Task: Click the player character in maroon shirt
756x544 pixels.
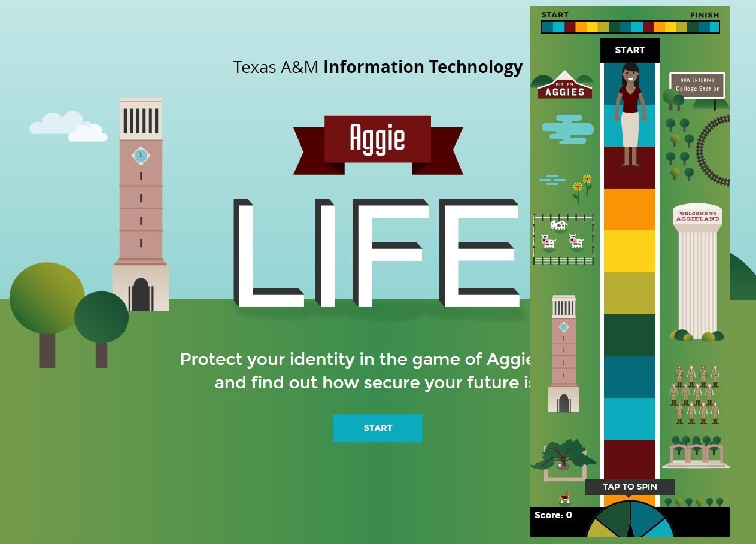Action: click(630, 115)
